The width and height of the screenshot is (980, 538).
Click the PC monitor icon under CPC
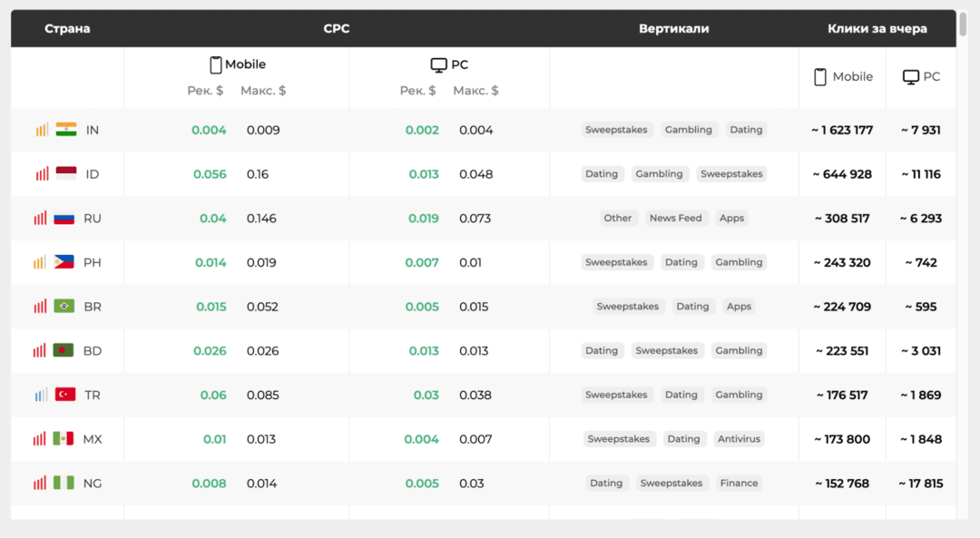point(438,65)
